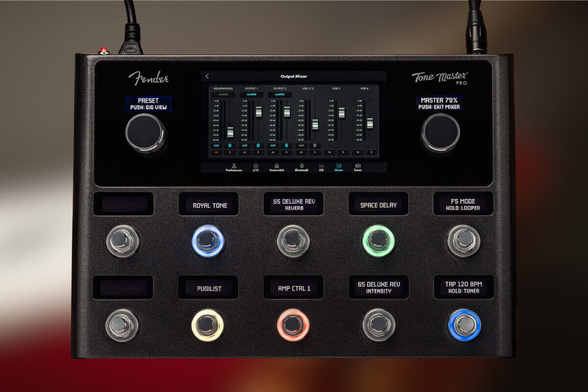The width and height of the screenshot is (588, 392).
Task: Open the EQ tab
Action: 321,168
